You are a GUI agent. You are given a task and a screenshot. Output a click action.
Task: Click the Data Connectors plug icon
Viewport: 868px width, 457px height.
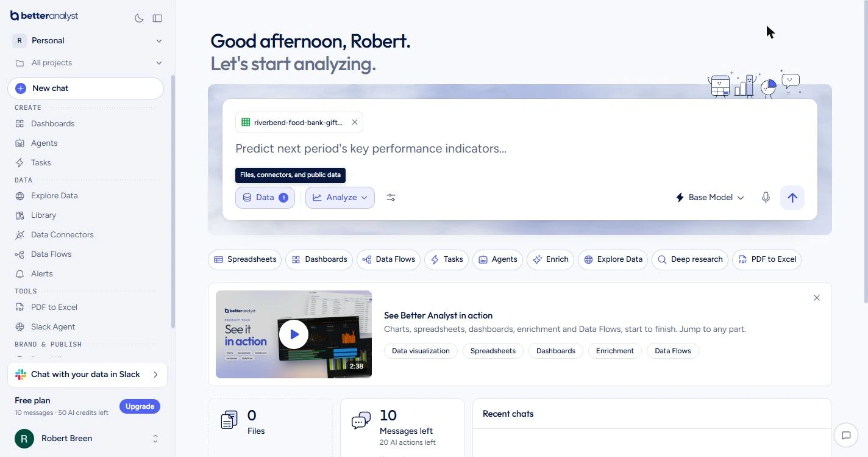20,235
